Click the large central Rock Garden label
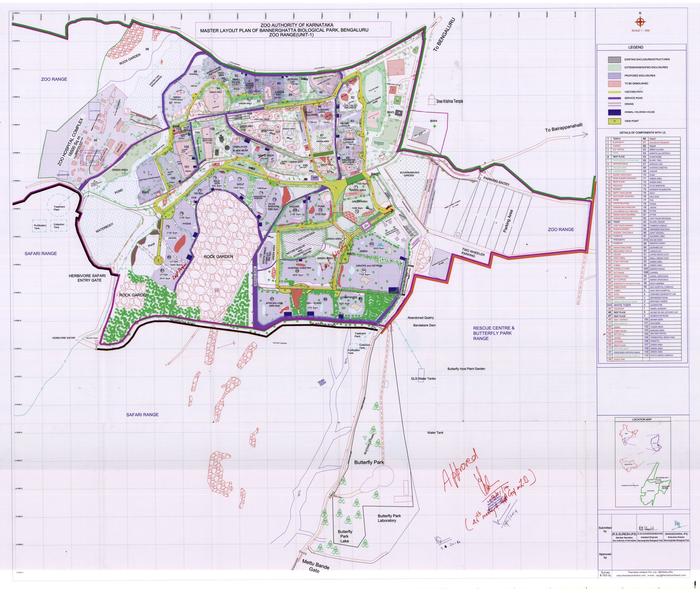Screen dimensions: 700x589 tap(218, 256)
